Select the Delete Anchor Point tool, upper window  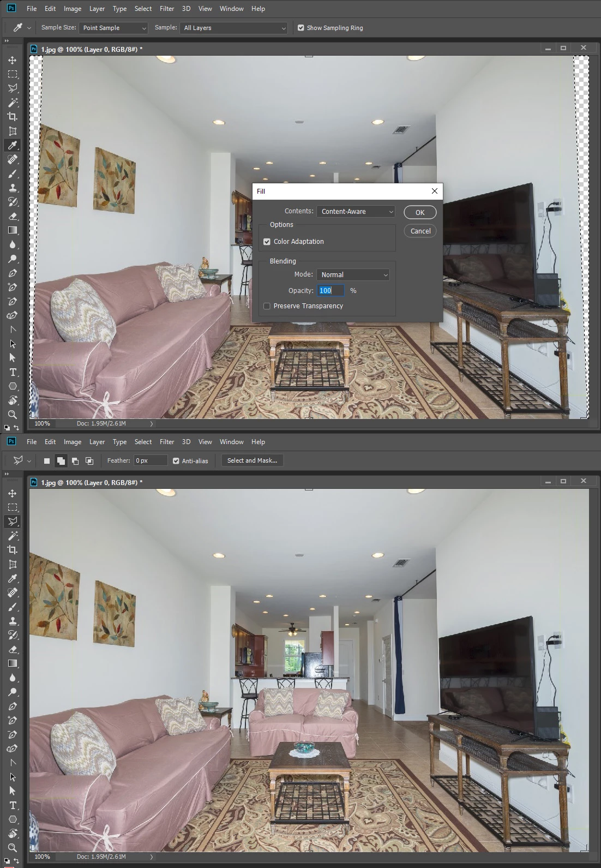13,301
